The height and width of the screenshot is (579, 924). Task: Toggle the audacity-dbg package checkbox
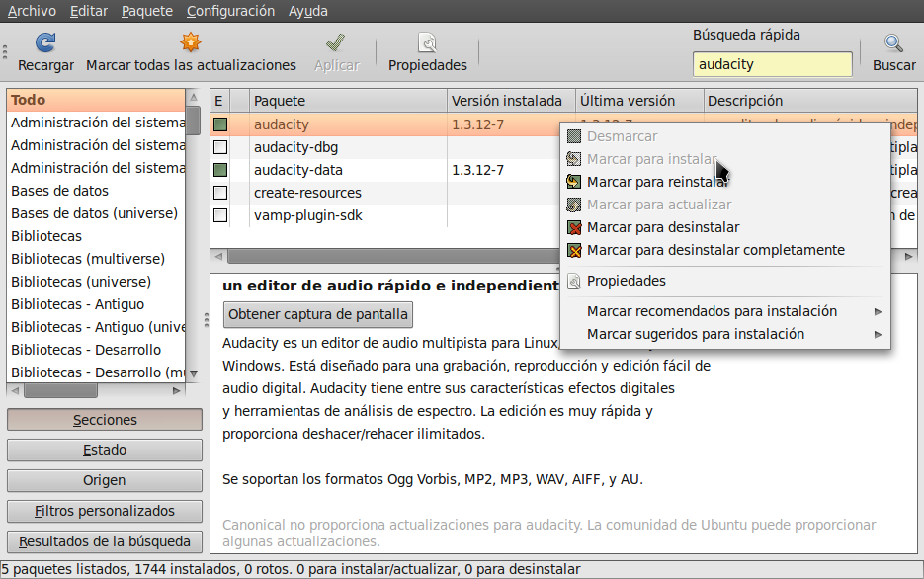pos(220,147)
